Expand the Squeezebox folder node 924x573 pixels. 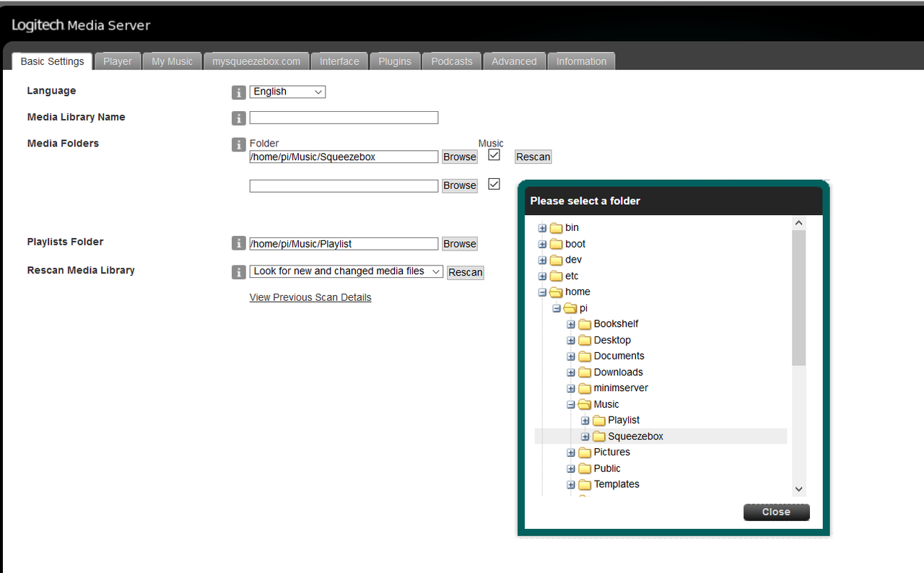coord(585,437)
